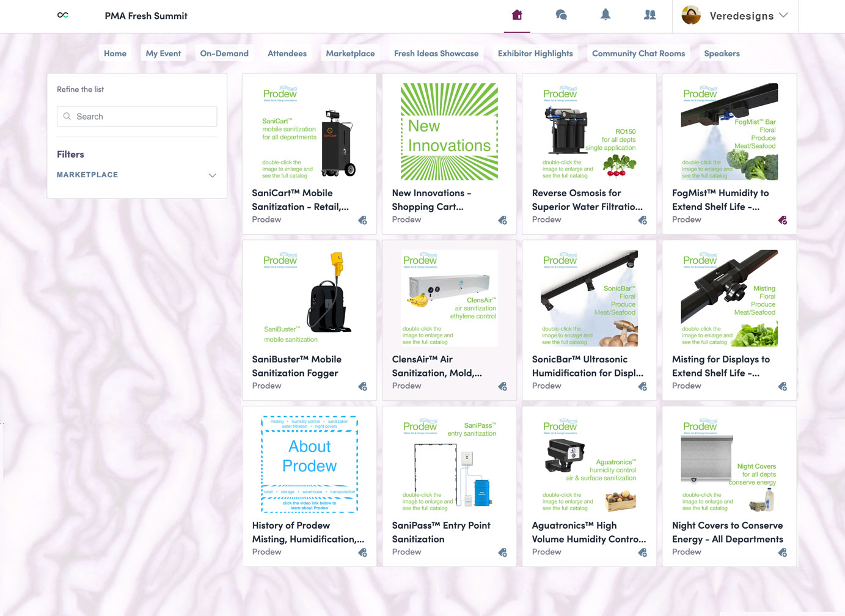Image resolution: width=845 pixels, height=616 pixels.
Task: Open the attendees people icon in the header
Action: point(649,15)
